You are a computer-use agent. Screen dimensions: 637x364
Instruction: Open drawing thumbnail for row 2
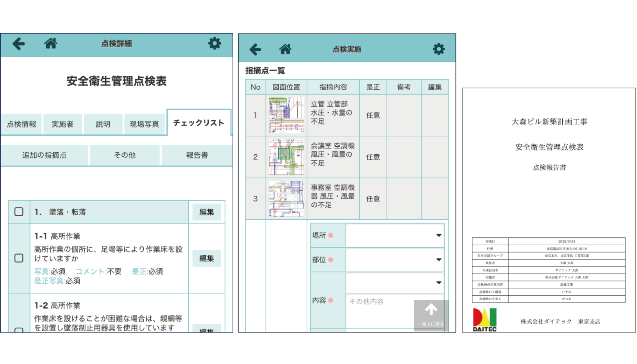pos(286,157)
